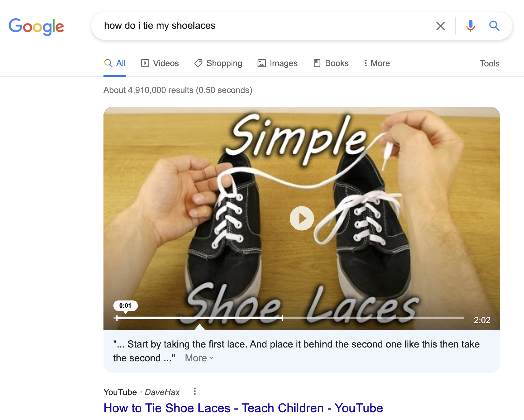Image resolution: width=524 pixels, height=420 pixels.
Task: Switch to the All results tab
Action: (115, 63)
